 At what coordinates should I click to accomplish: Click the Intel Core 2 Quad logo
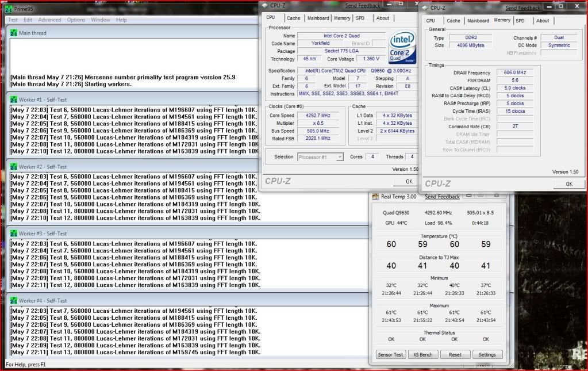402,48
